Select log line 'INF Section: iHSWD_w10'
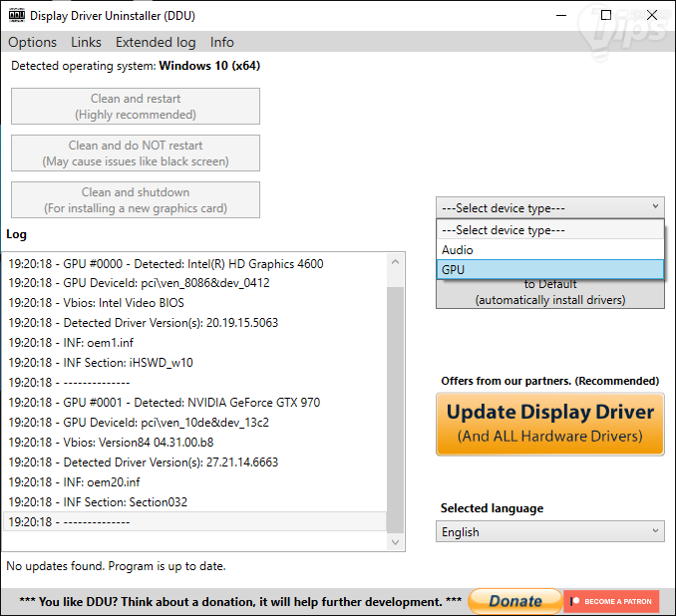676x616 pixels. point(194,363)
